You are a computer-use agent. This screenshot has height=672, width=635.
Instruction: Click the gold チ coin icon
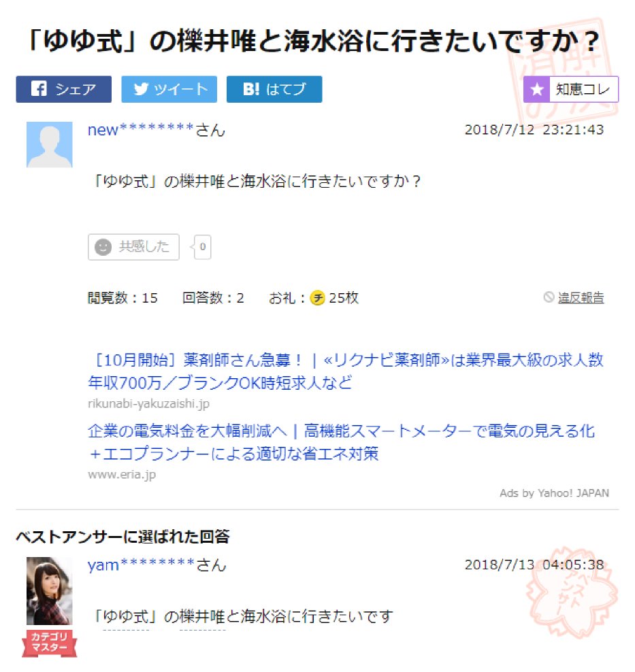click(317, 297)
